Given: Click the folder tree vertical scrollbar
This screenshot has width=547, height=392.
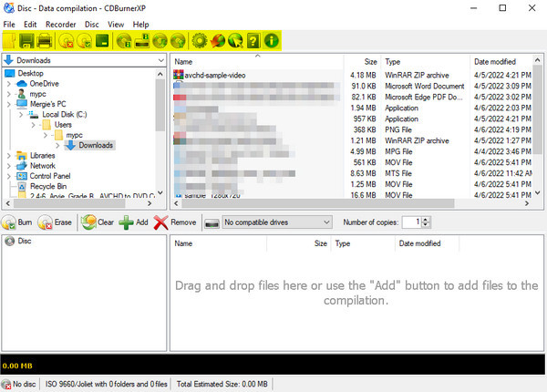Looking at the screenshot, I should pos(160,106).
